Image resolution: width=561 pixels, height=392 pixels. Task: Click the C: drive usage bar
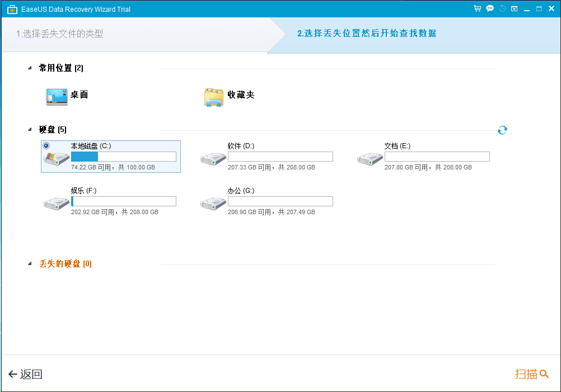pos(123,157)
